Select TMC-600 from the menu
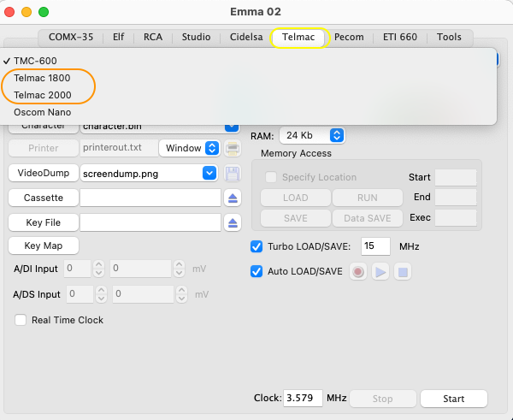Image resolution: width=513 pixels, height=420 pixels. tap(35, 61)
